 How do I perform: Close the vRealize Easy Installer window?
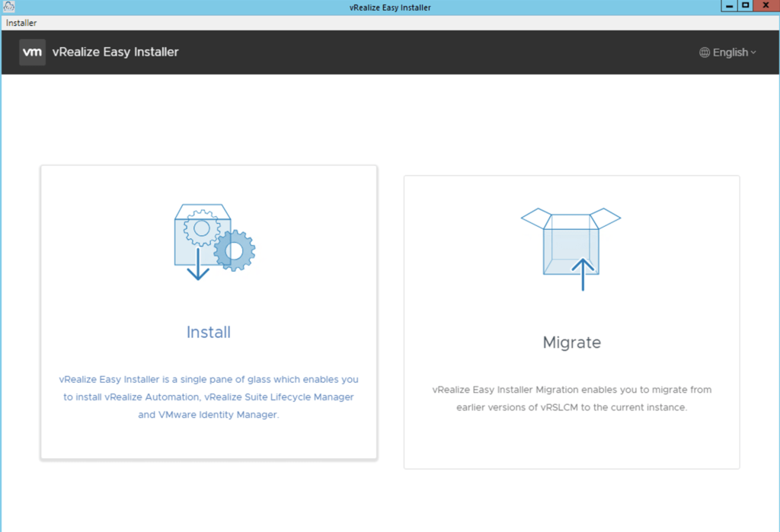click(766, 5)
